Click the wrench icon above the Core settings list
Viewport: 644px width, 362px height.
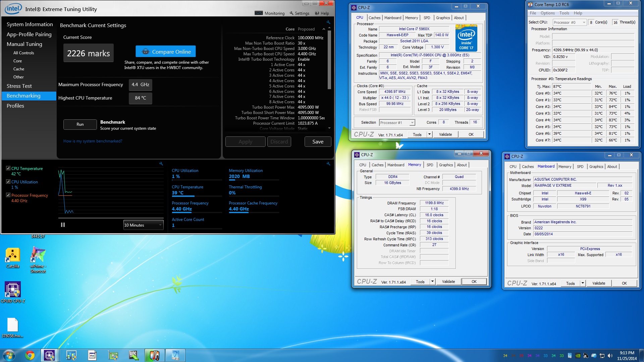click(328, 22)
